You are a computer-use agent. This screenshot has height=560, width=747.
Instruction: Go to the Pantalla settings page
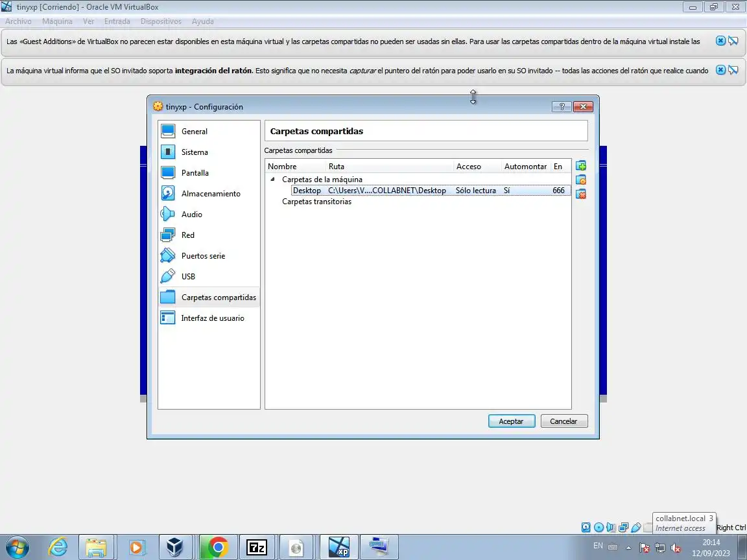[209, 173]
